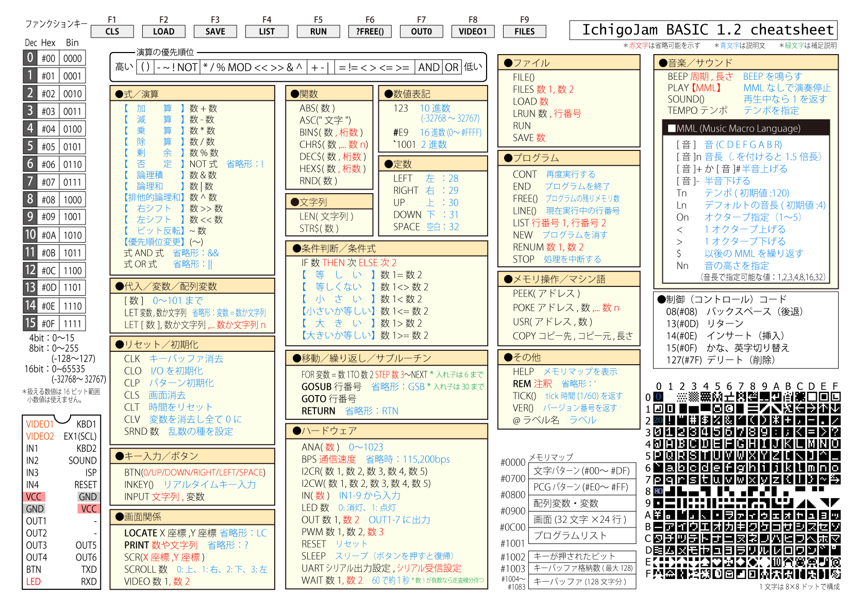868x613 pixels.
Task: Click FILES 数 1, 数 2 in the ファイル section
Action: coord(543,90)
